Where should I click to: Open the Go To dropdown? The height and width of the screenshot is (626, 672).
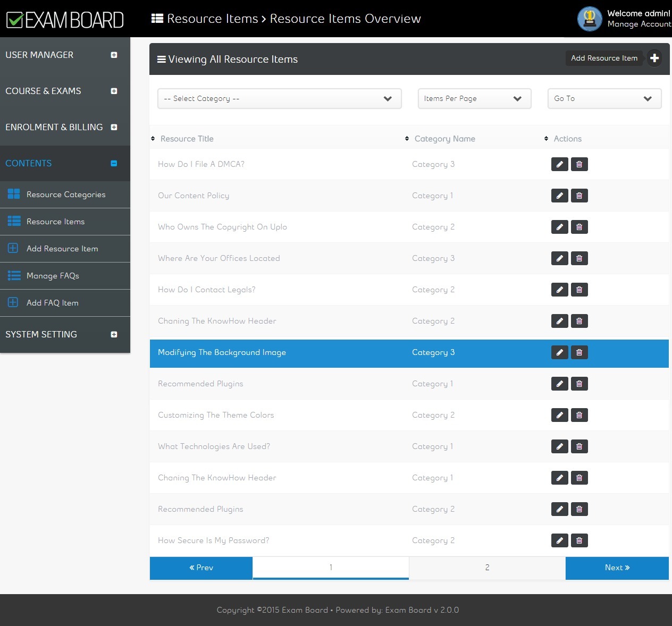coord(604,99)
